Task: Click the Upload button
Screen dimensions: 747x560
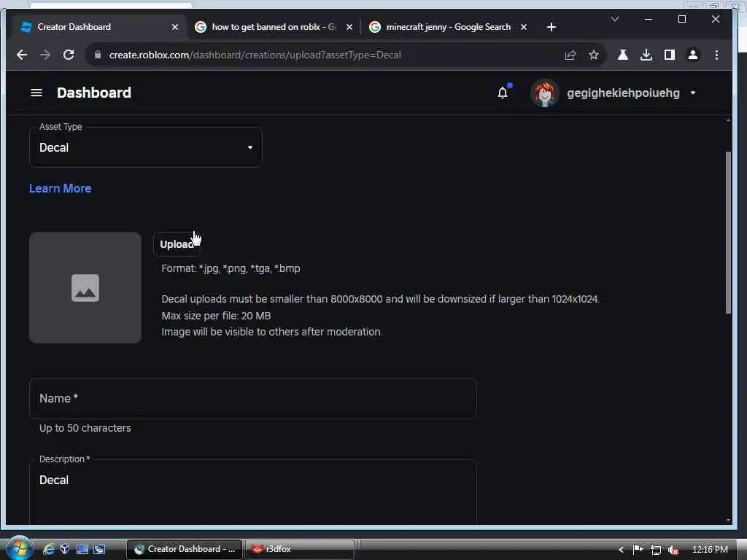Action: (177, 244)
